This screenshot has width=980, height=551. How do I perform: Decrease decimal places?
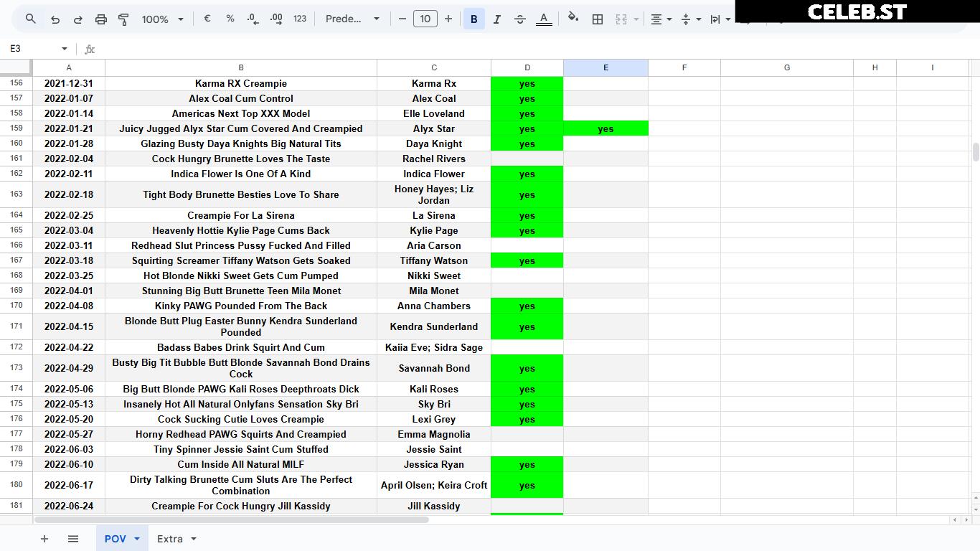pyautogui.click(x=253, y=19)
